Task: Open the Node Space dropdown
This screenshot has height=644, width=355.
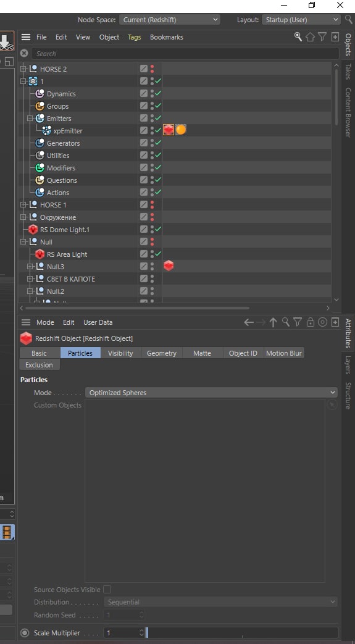Action: pos(170,19)
